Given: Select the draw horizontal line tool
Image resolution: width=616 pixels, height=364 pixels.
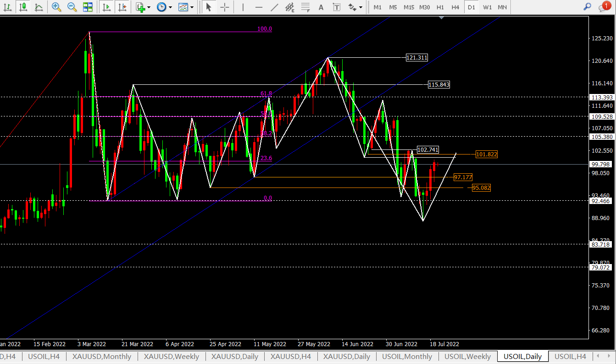Looking at the screenshot, I should tap(259, 7).
